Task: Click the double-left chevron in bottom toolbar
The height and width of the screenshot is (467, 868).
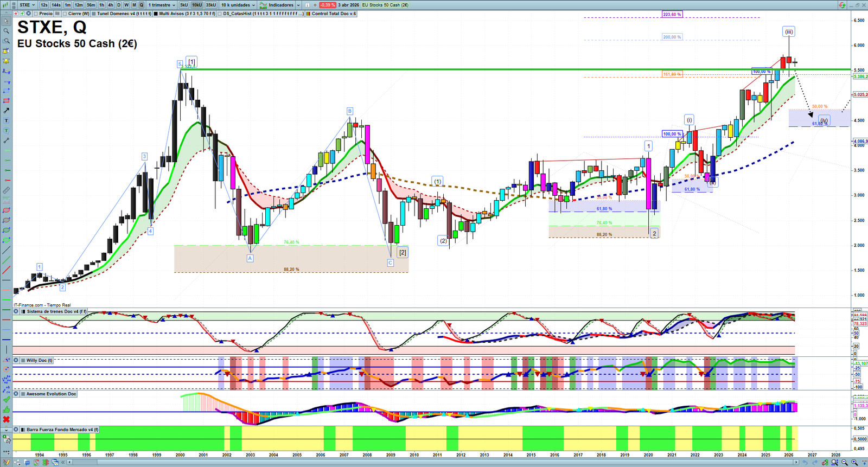Action: (63, 462)
